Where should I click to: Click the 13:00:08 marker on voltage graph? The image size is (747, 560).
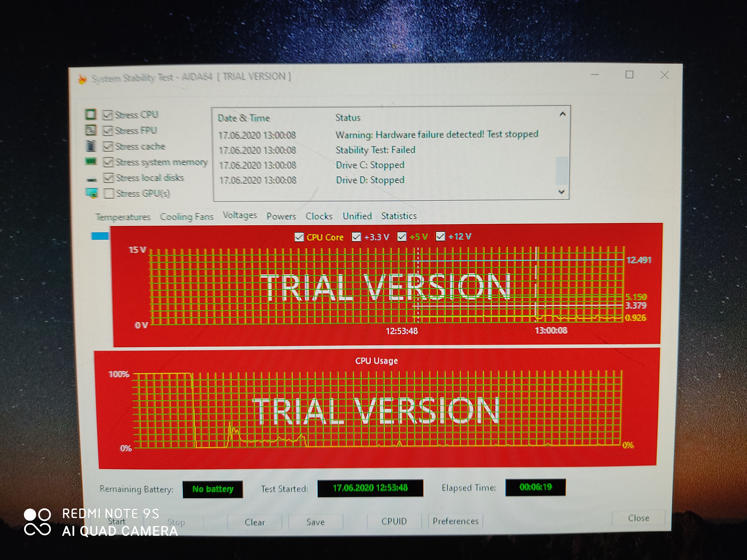click(x=551, y=330)
